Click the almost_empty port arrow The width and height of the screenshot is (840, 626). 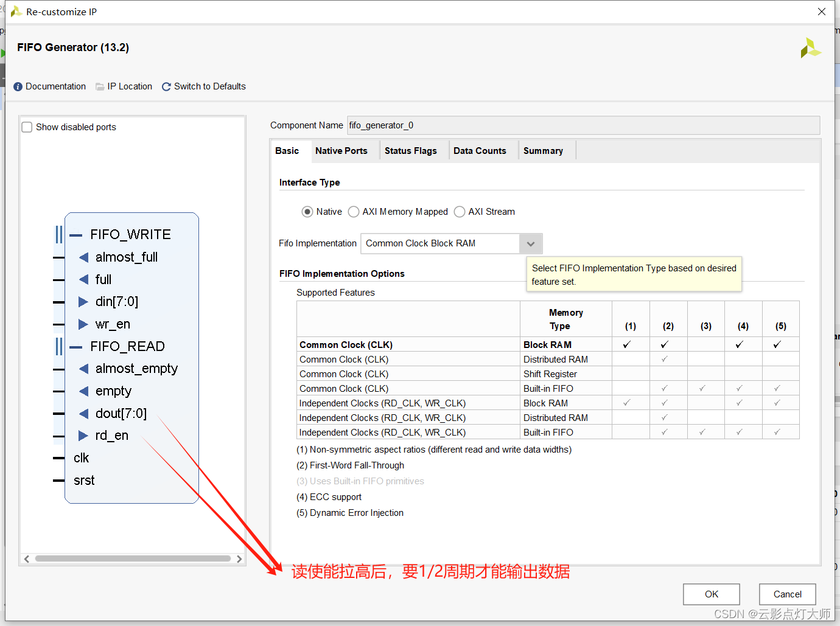coord(84,369)
